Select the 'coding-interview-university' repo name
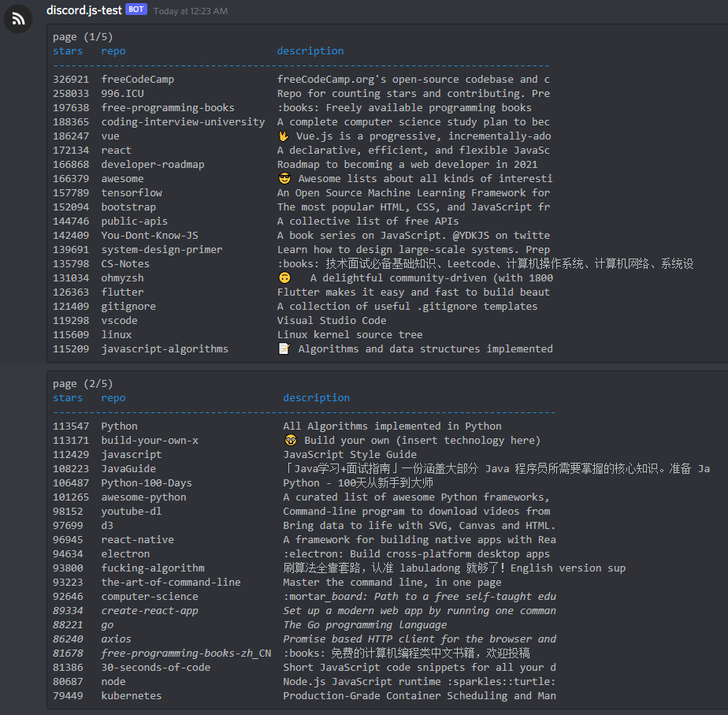Screen dimensions: 728x715 tap(183, 122)
